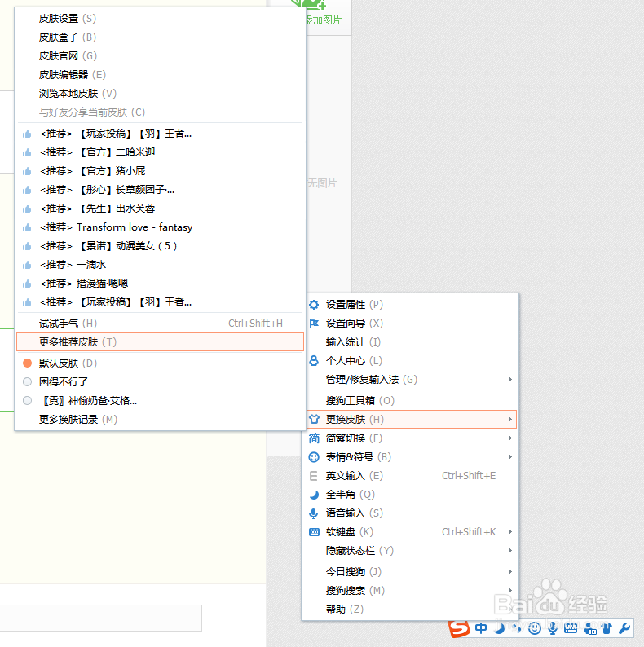This screenshot has width=644, height=647.
Task: Click the 简 icon beside 简繁切换
Action: pyautogui.click(x=314, y=438)
